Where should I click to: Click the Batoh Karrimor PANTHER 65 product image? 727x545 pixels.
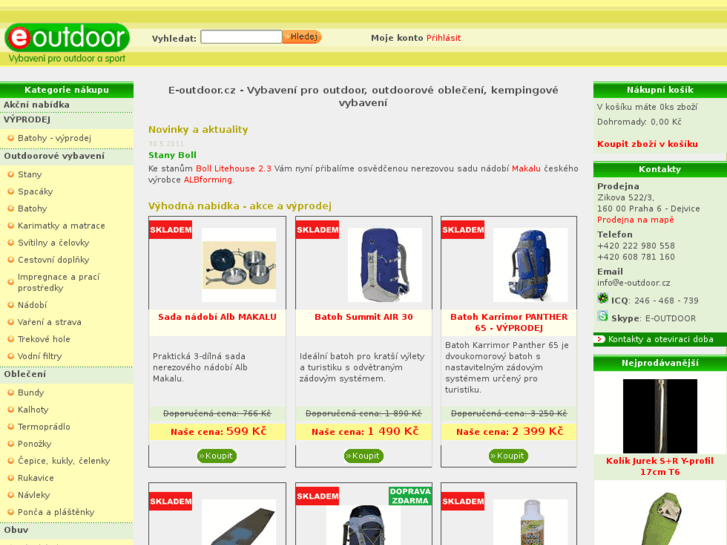[x=530, y=265]
